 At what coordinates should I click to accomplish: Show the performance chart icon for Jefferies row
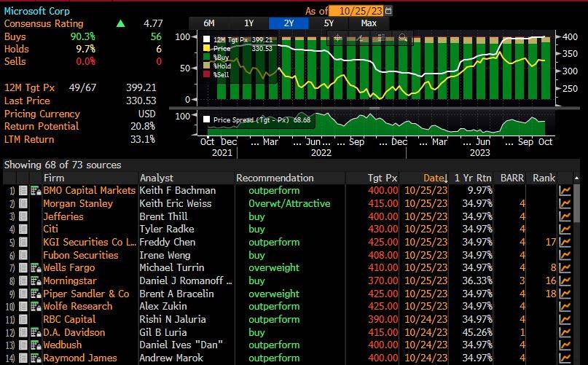pyautogui.click(x=565, y=216)
